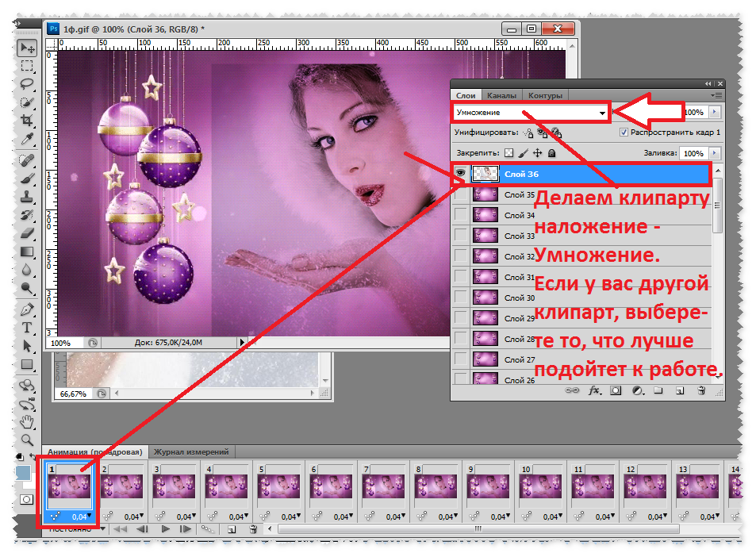The height and width of the screenshot is (557, 756).
Task: Select the Анимация (покадровая) tab
Action: pyautogui.click(x=95, y=452)
